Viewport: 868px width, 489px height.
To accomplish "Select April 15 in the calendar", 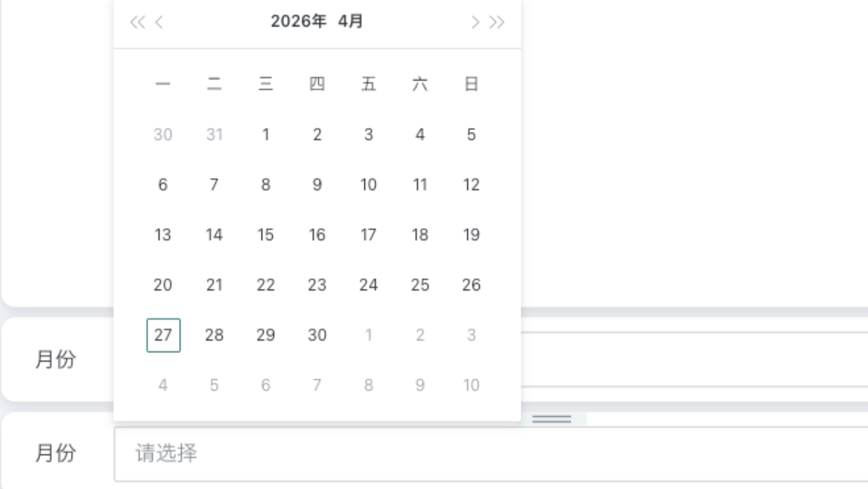I will 265,235.
